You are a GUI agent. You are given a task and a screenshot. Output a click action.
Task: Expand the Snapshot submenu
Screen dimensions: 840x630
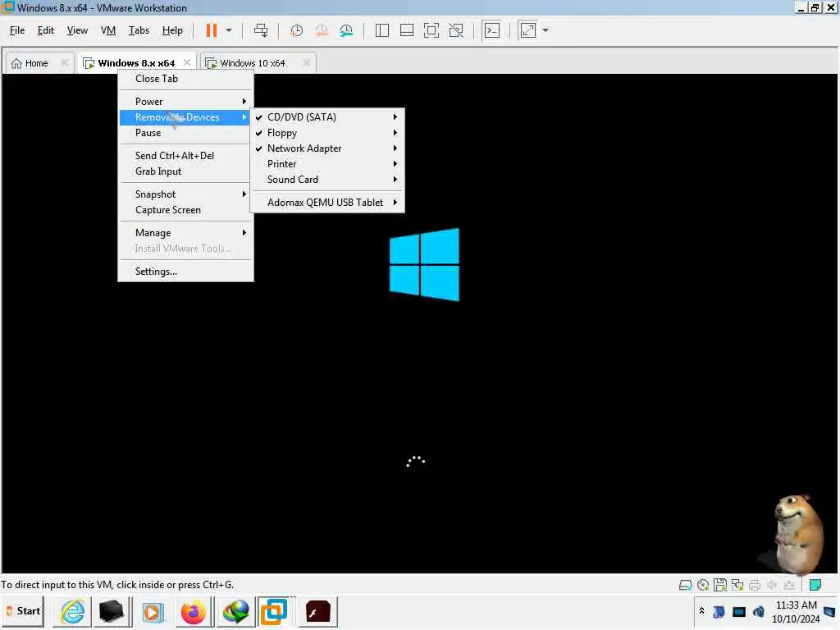(x=185, y=194)
